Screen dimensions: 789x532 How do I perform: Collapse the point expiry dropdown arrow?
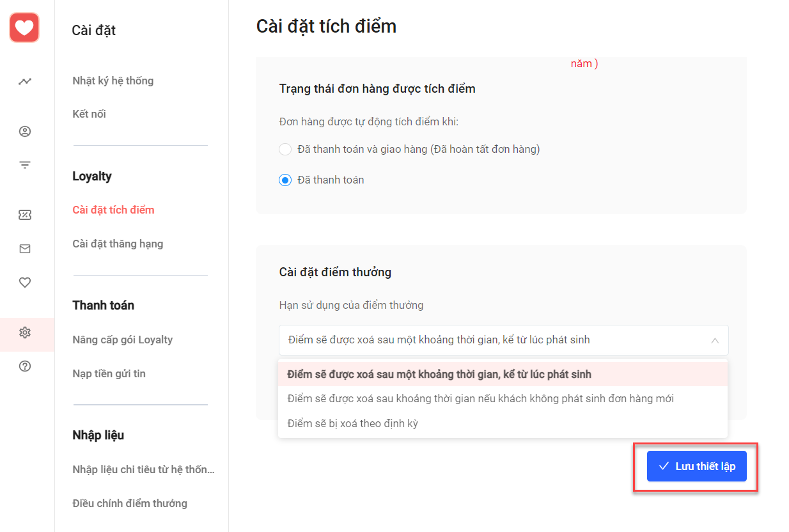715,340
